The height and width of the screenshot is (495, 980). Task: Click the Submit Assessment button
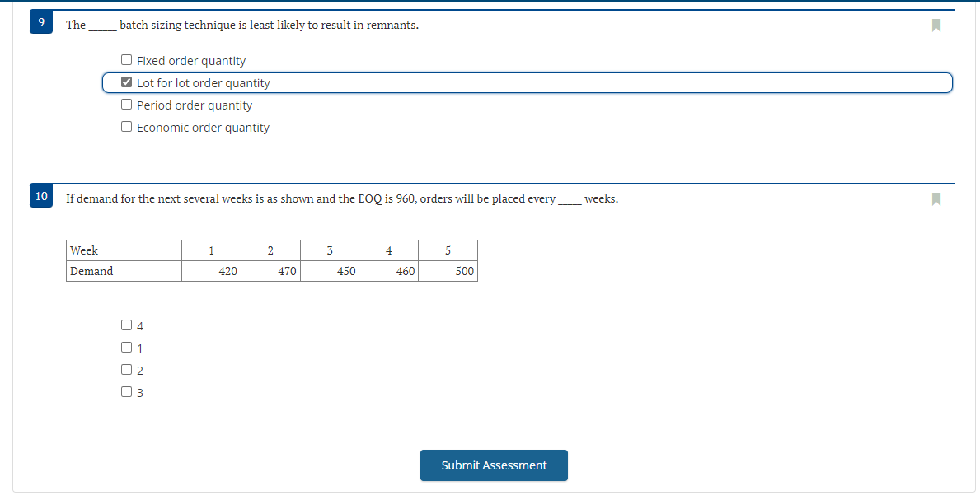coord(494,465)
